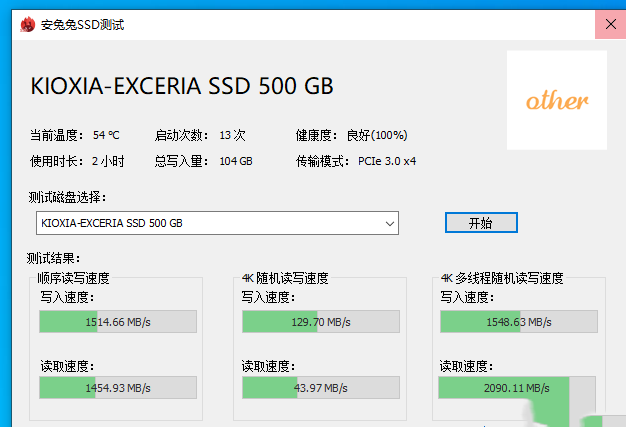Click the 开始 button to start test

(481, 223)
